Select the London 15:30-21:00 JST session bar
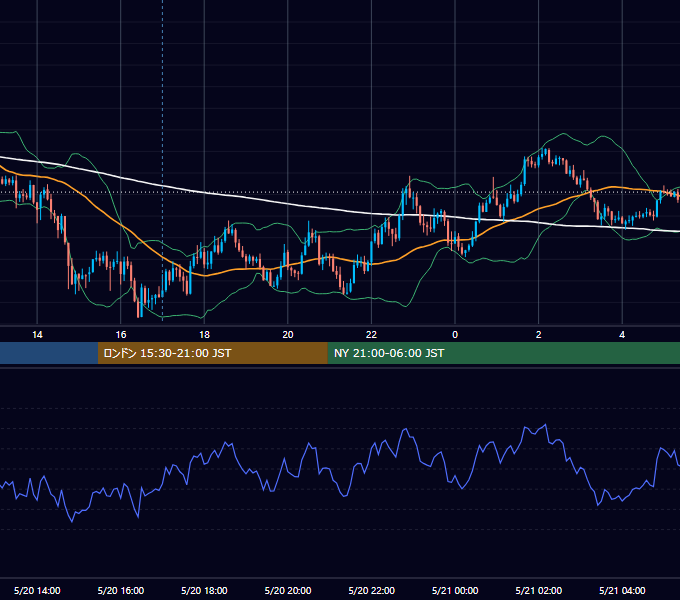Image resolution: width=680 pixels, height=600 pixels. coord(212,353)
